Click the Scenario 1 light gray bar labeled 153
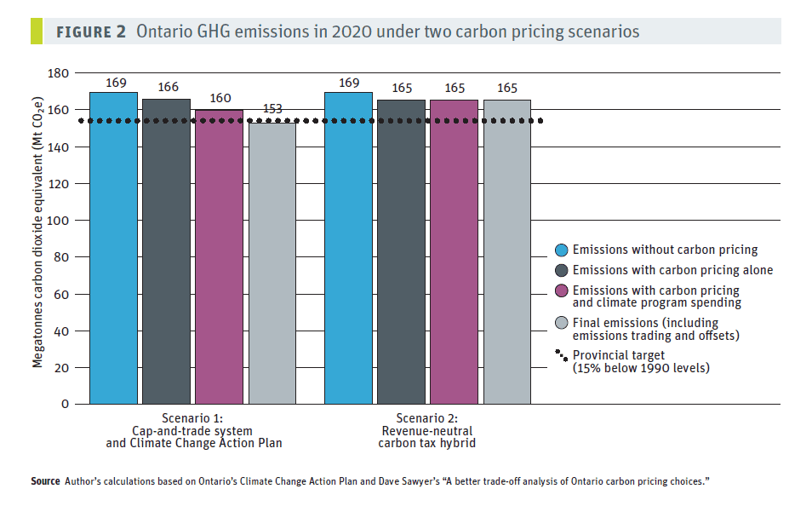Image resolution: width=812 pixels, height=506 pixels. point(272,263)
